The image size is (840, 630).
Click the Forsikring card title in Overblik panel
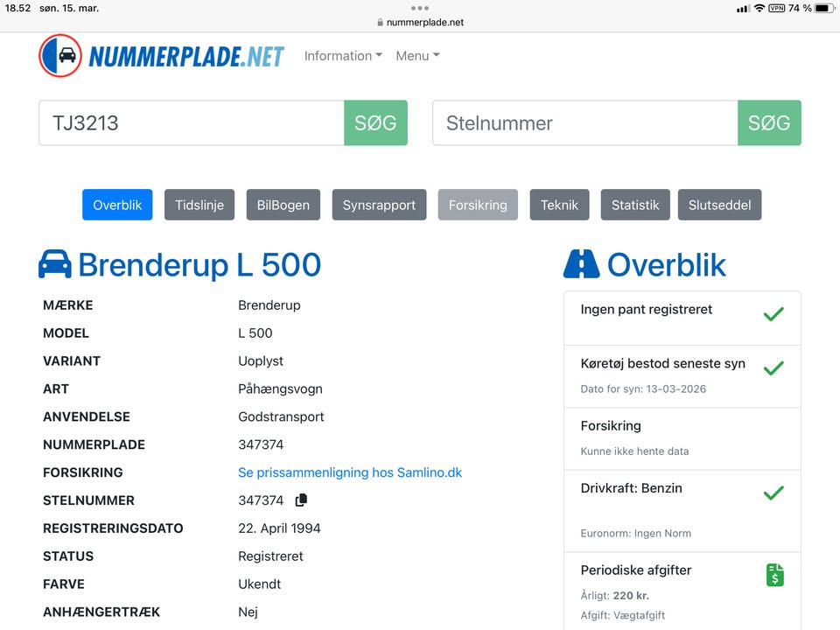coord(611,426)
